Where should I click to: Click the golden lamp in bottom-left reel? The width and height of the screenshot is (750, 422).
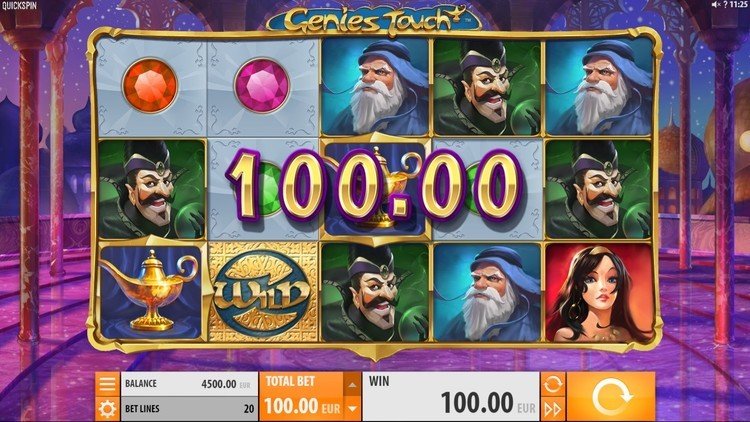150,290
